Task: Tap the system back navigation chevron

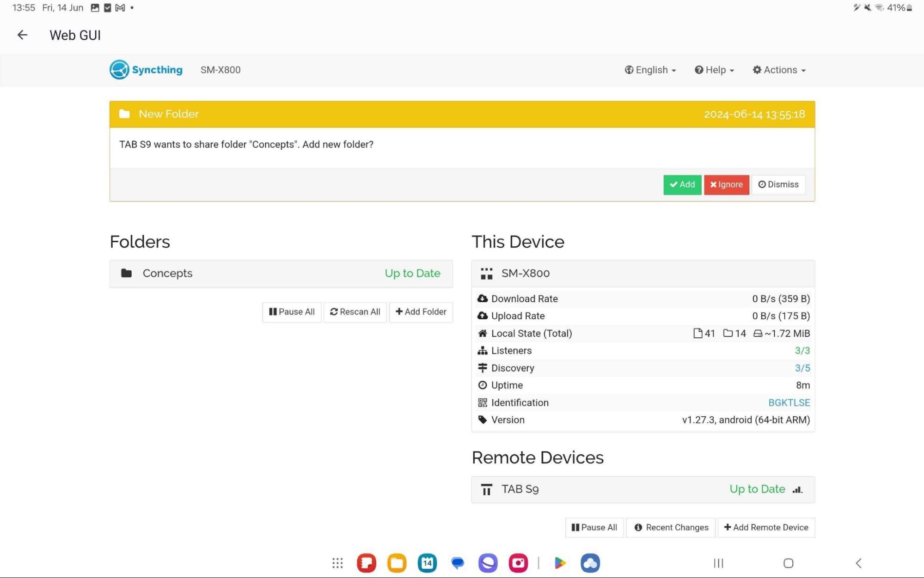Action: 859,563
